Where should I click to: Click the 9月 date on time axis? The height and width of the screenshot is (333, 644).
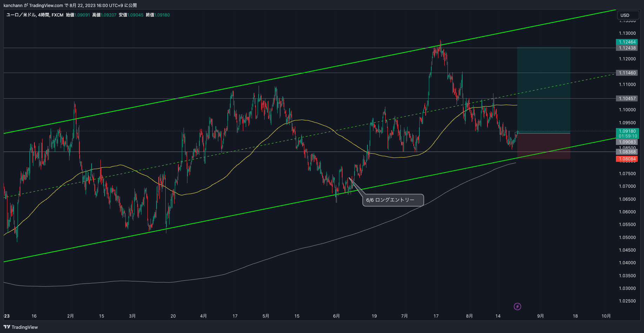540,316
